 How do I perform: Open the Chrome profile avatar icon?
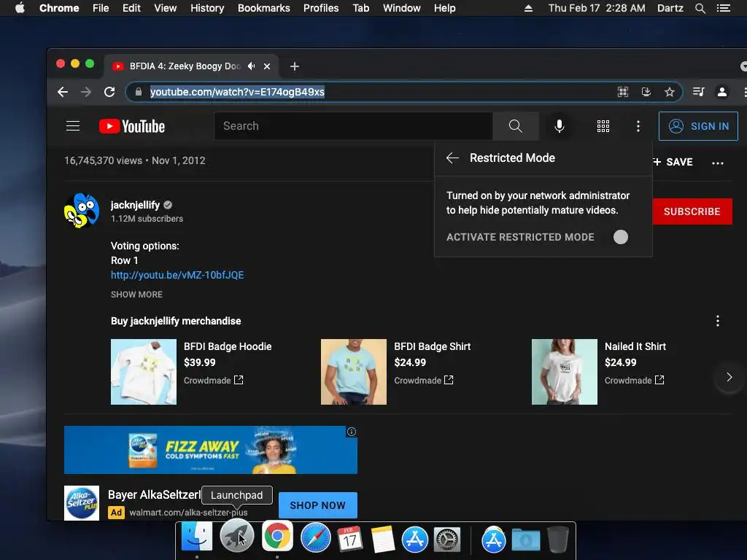point(722,92)
